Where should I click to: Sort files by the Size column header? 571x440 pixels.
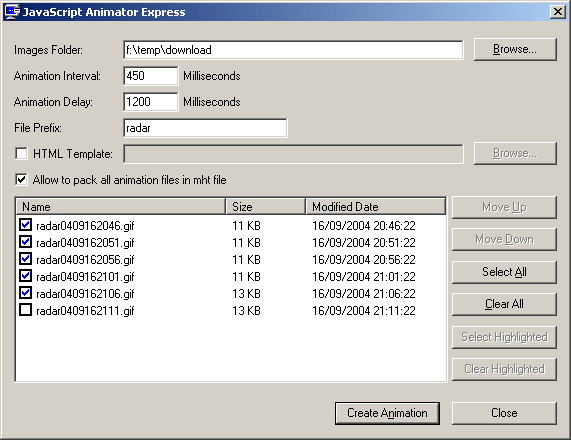point(265,207)
